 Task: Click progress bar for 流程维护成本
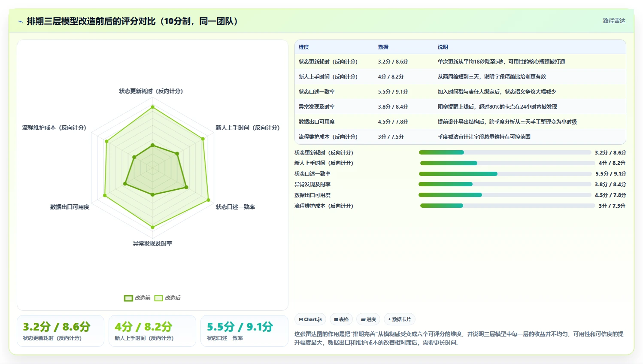(x=507, y=206)
